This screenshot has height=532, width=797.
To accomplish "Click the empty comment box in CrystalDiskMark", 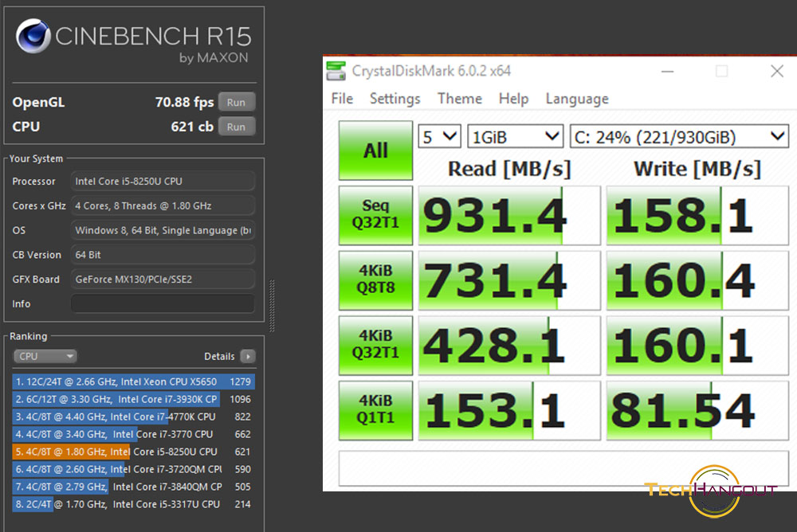I will click(x=563, y=468).
